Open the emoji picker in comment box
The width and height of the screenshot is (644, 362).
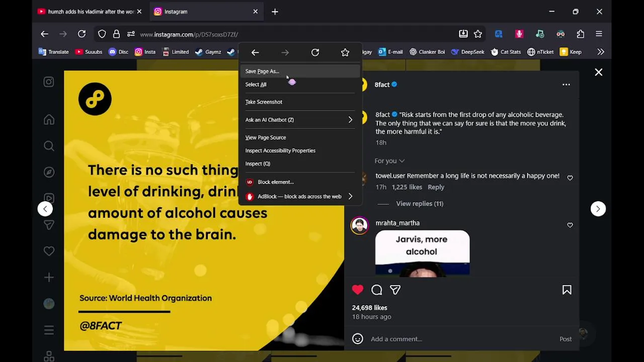click(x=358, y=339)
